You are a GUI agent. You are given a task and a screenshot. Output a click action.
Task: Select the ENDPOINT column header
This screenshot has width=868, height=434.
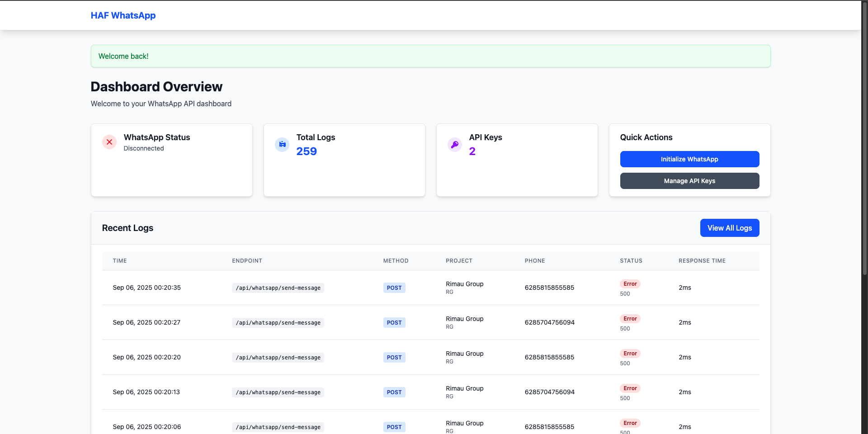(247, 261)
